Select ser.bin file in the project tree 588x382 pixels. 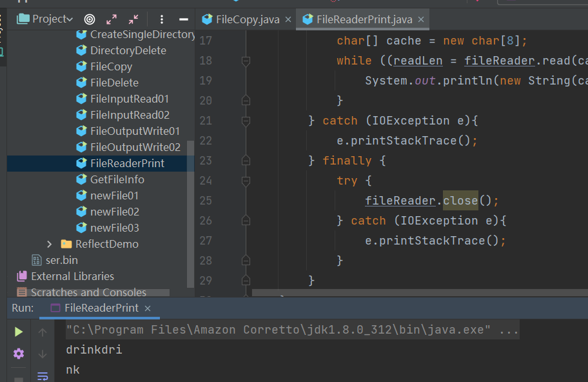61,260
